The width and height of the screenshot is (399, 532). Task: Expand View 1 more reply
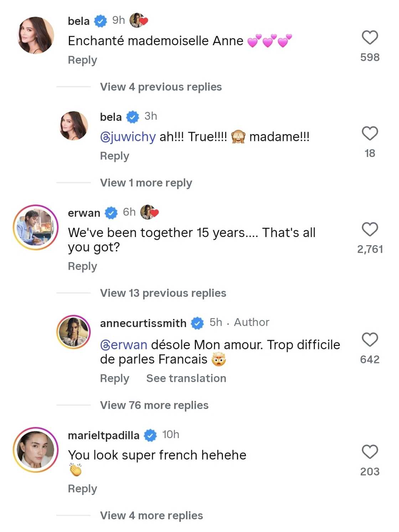click(146, 183)
